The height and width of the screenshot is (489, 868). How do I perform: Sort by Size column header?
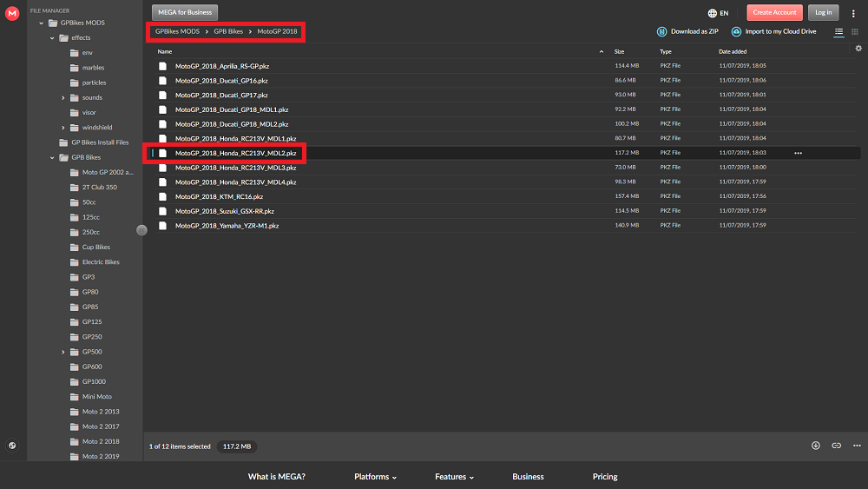[620, 51]
